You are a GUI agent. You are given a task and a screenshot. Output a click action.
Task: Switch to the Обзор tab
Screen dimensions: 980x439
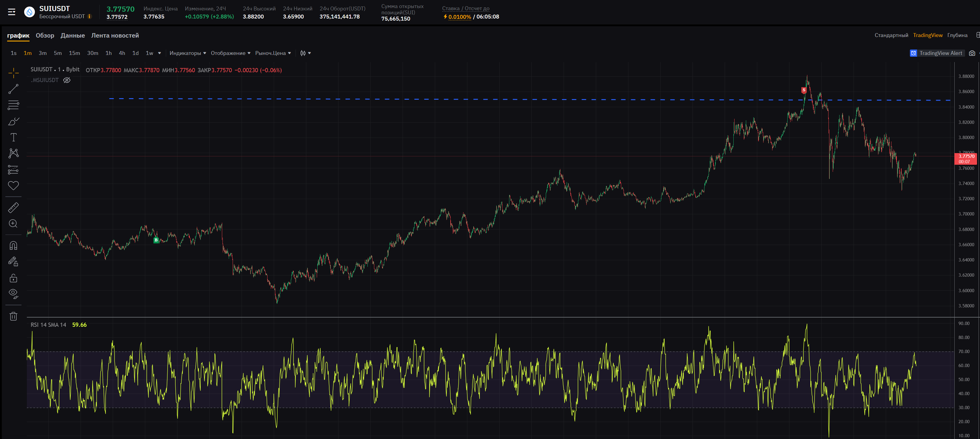(x=45, y=36)
